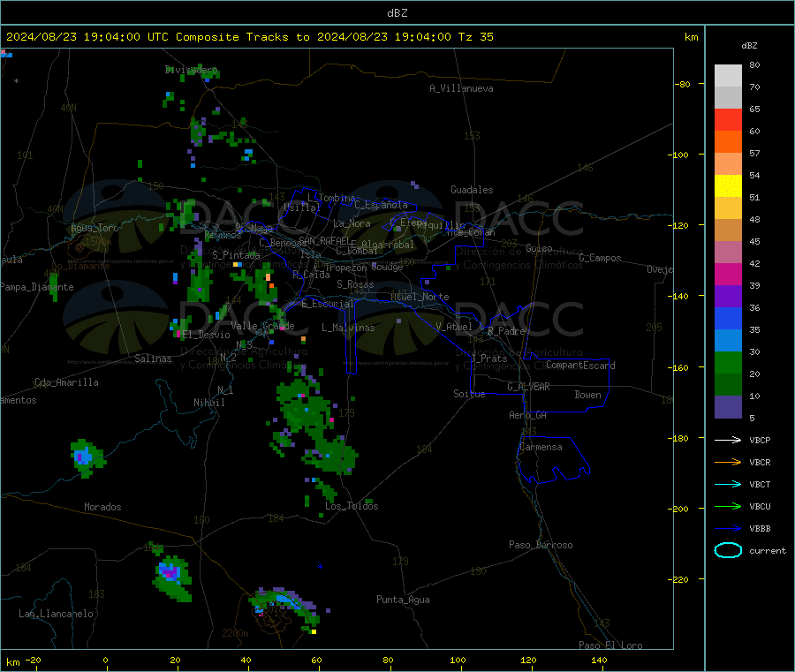Click the S_Pintada map label

(236, 255)
